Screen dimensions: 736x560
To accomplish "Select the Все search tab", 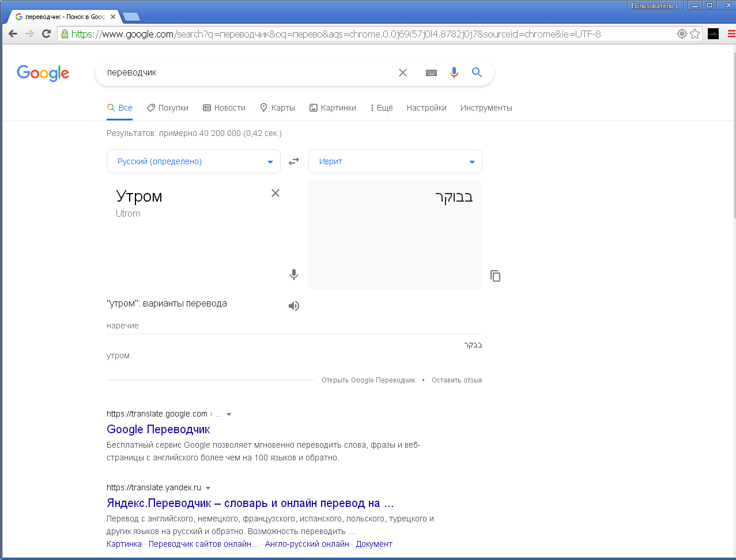I will 120,108.
